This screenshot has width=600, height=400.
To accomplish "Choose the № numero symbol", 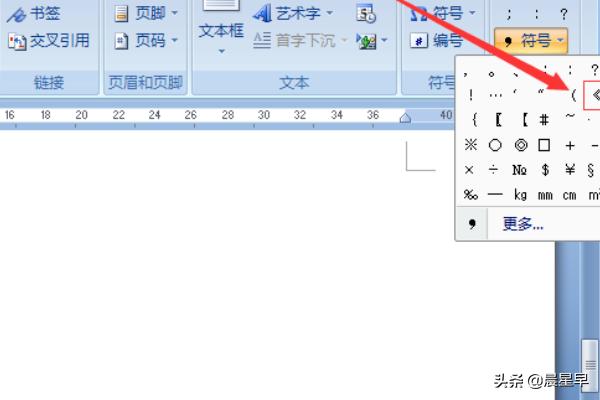I will click(520, 169).
